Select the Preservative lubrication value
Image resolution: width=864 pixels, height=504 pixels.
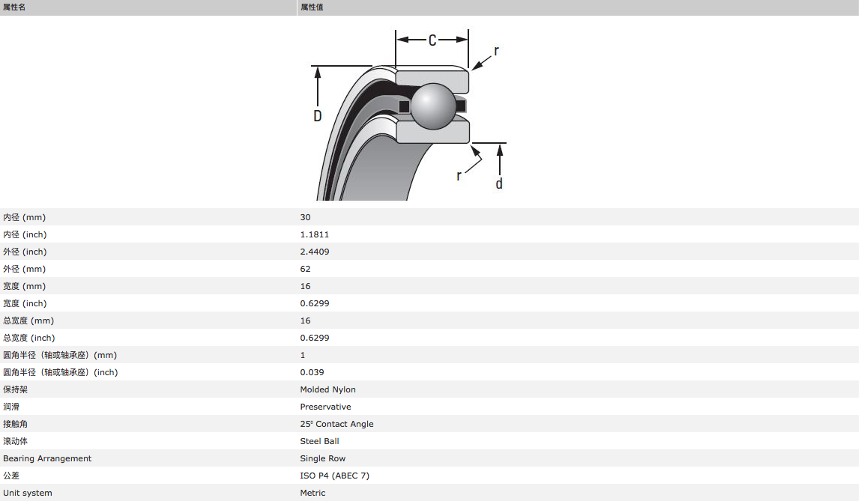[x=325, y=407]
